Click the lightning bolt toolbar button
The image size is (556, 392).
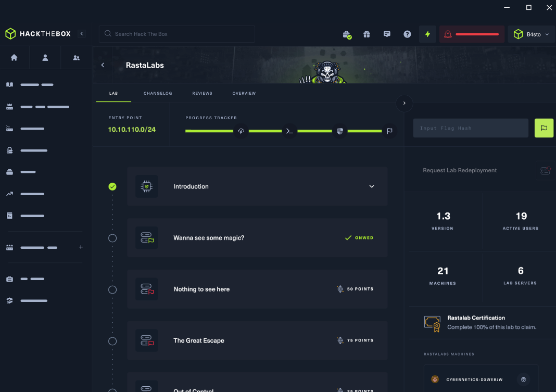tap(427, 34)
